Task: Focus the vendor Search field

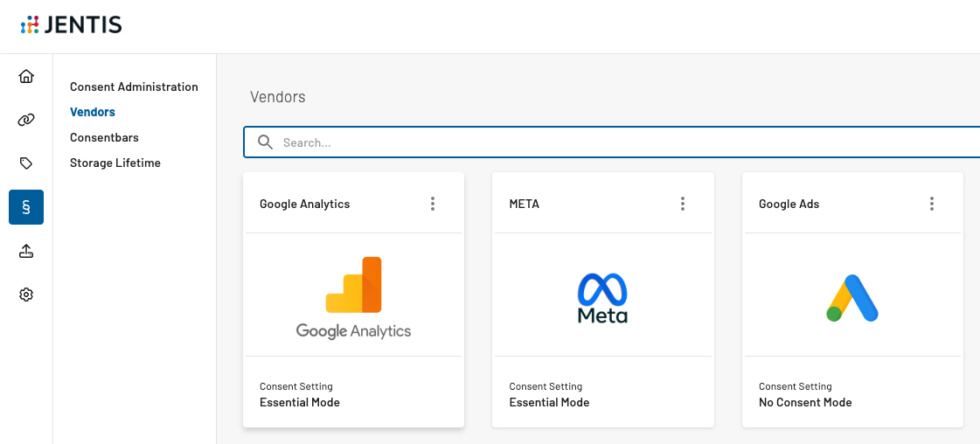Action: point(612,142)
